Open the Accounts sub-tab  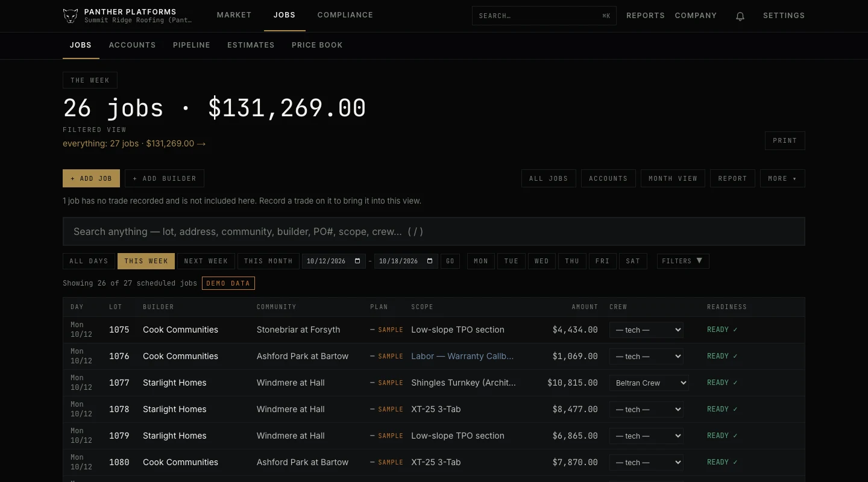pos(132,45)
